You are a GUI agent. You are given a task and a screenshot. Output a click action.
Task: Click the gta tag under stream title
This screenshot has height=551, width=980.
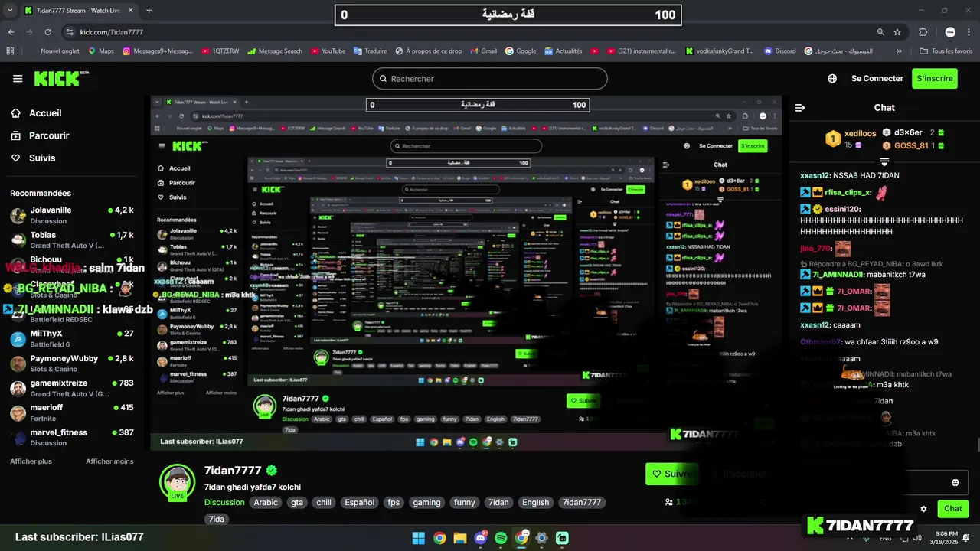pyautogui.click(x=296, y=503)
